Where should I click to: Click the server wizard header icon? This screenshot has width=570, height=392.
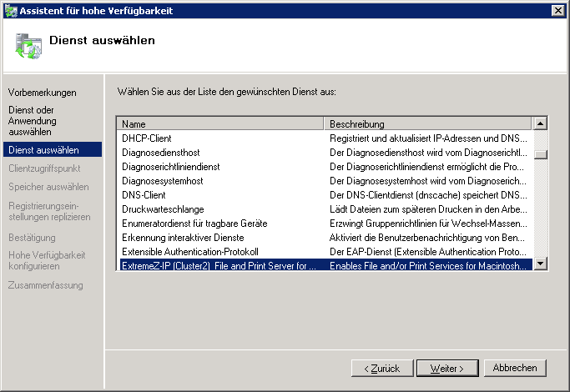(28, 46)
